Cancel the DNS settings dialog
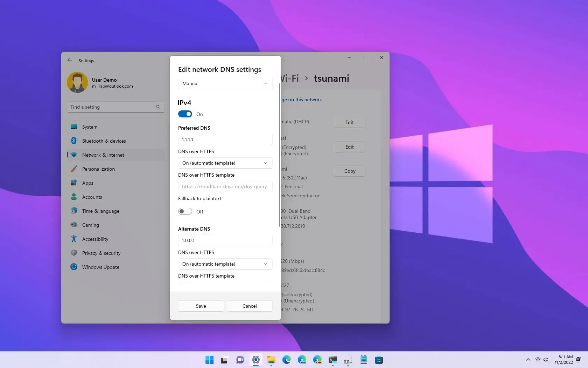Screen dimensions: 588x368 (249, 306)
